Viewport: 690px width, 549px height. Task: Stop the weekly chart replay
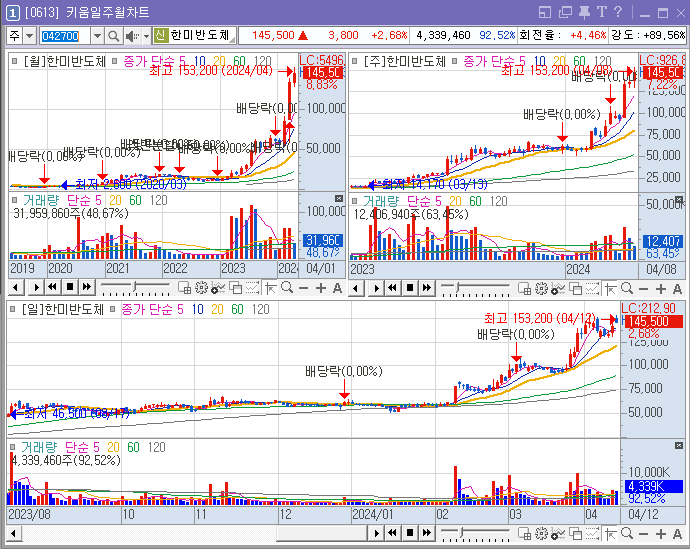tap(410, 288)
